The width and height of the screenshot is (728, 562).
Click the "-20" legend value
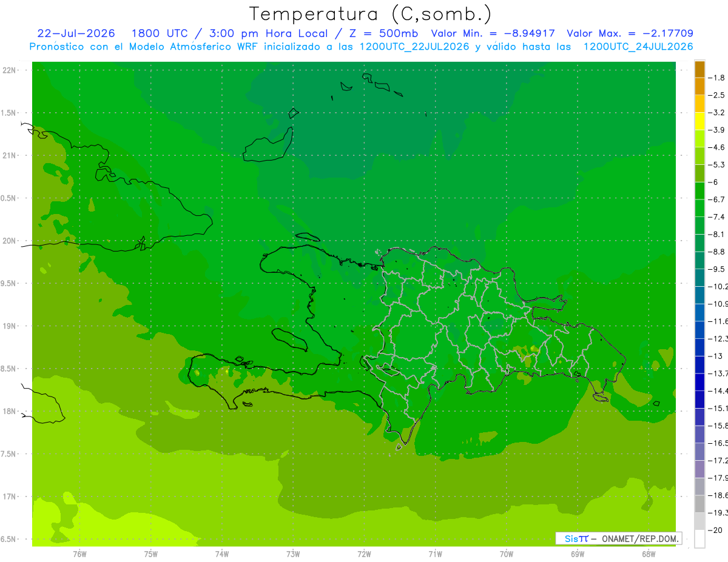(716, 530)
